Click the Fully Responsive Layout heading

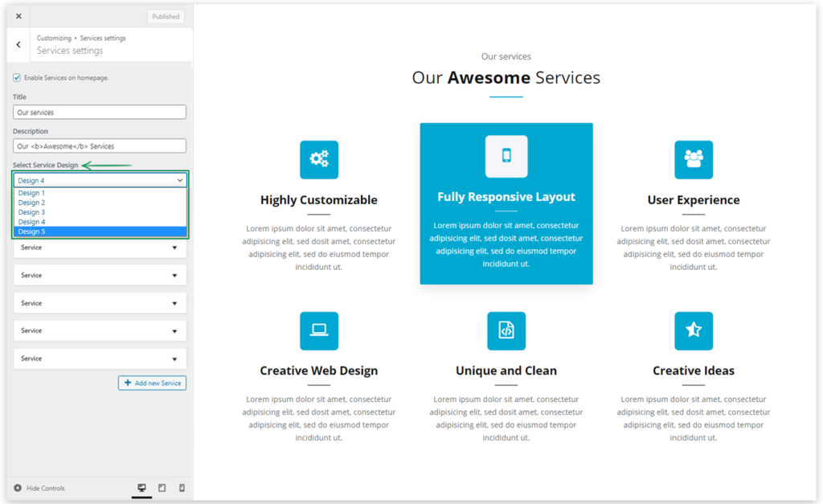point(506,197)
